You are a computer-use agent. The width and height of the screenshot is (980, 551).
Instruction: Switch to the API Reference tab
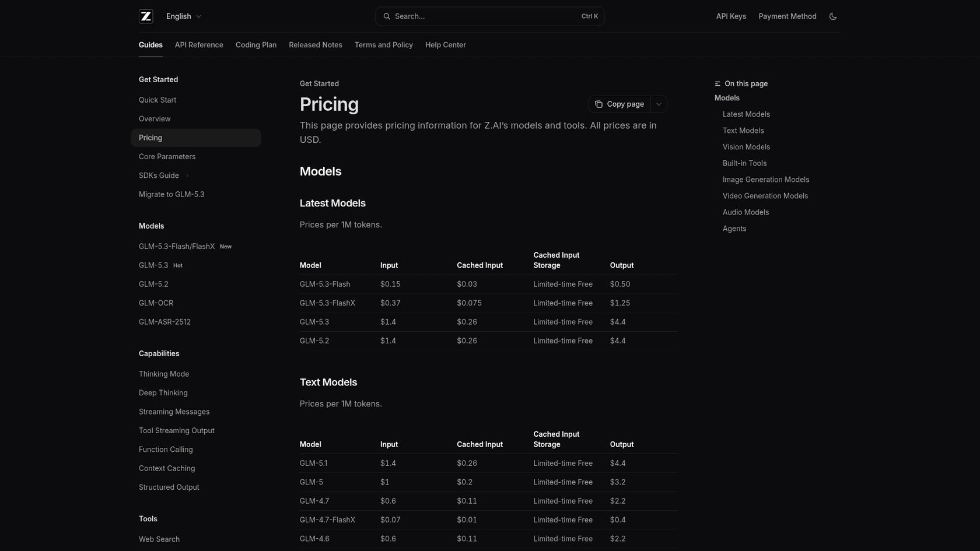click(x=199, y=45)
